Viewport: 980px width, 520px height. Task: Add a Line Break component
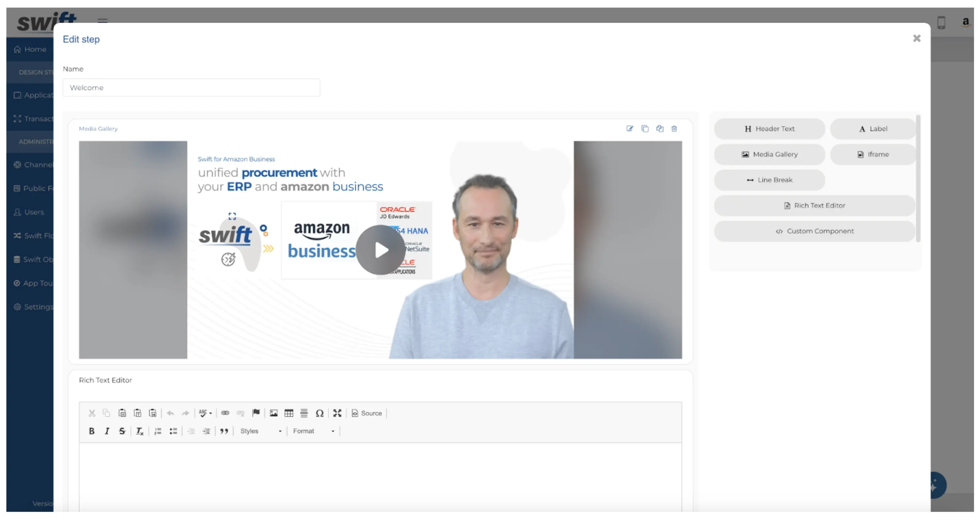tap(769, 180)
